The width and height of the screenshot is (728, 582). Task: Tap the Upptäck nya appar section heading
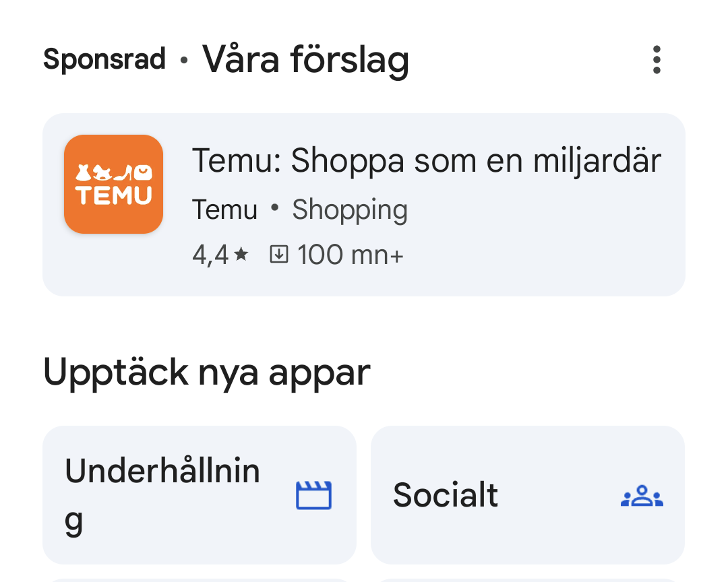coord(206,371)
